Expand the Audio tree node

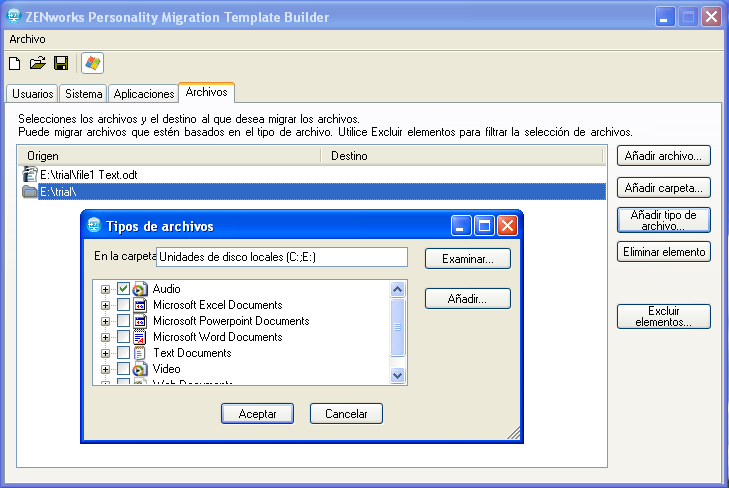point(106,290)
